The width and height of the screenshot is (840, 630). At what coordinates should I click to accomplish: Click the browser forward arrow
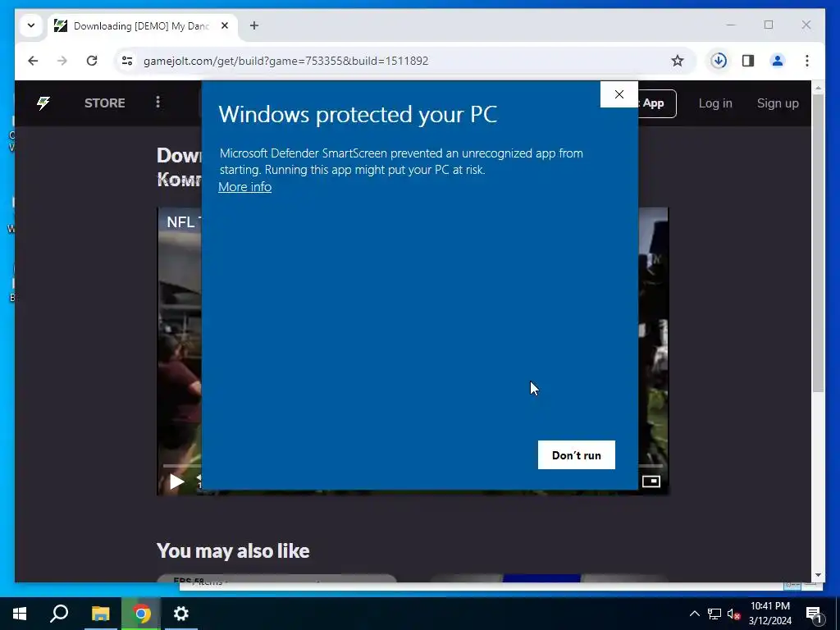point(62,61)
